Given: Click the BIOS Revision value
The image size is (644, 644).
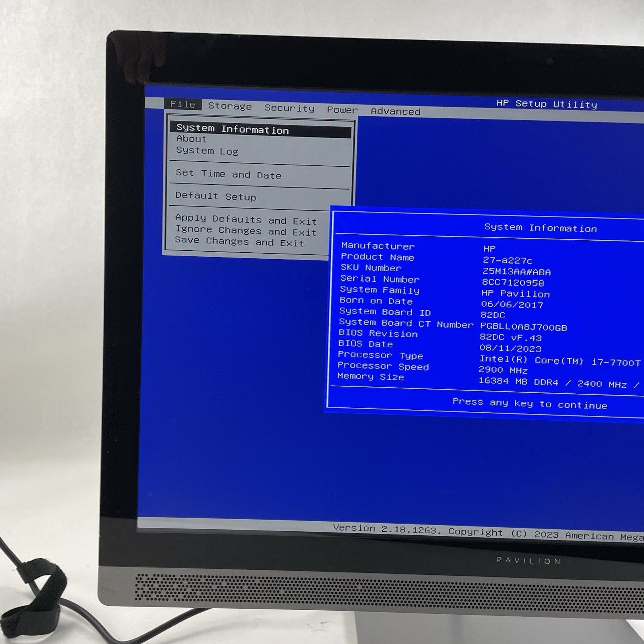Looking at the screenshot, I should [510, 338].
